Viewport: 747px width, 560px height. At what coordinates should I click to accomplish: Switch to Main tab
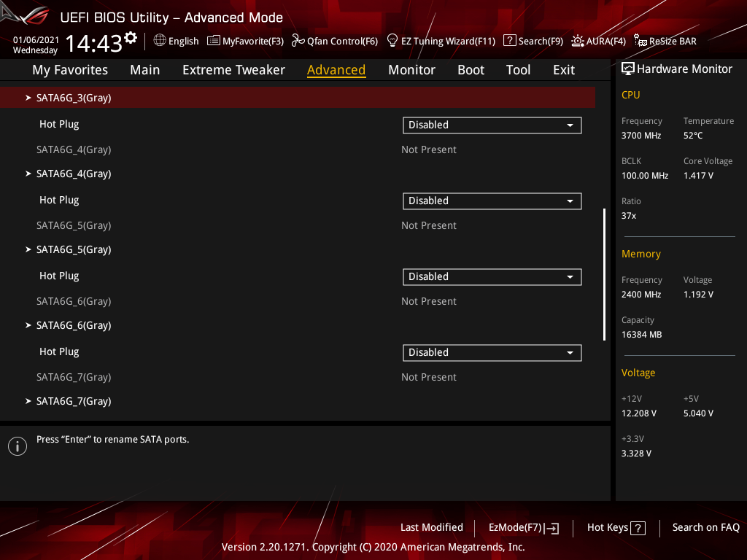(x=145, y=70)
